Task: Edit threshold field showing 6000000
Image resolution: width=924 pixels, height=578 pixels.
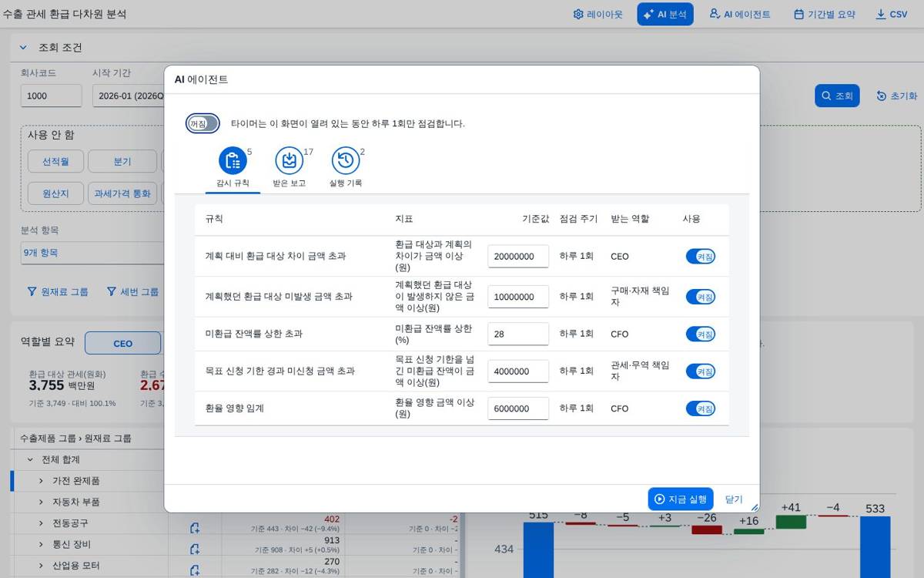Action: tap(518, 408)
